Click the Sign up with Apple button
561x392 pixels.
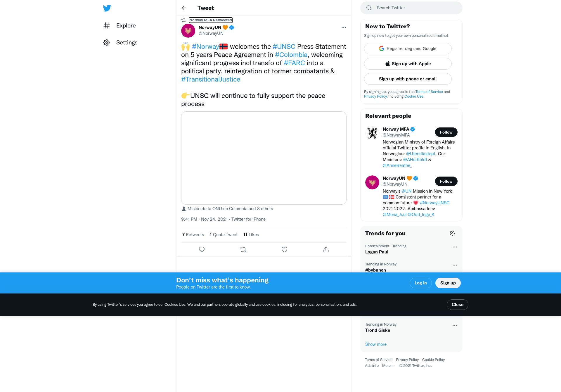408,64
